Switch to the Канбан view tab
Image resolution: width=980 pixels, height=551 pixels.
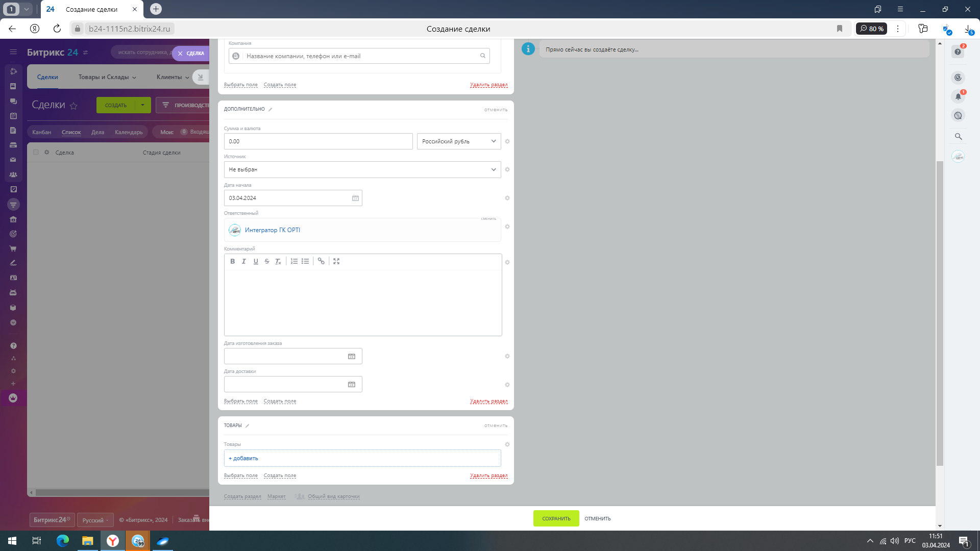pos(41,132)
